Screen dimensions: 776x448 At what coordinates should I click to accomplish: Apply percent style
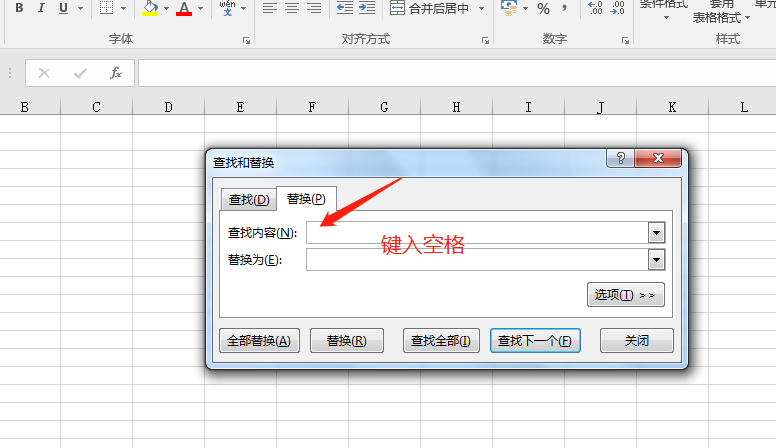[x=543, y=8]
